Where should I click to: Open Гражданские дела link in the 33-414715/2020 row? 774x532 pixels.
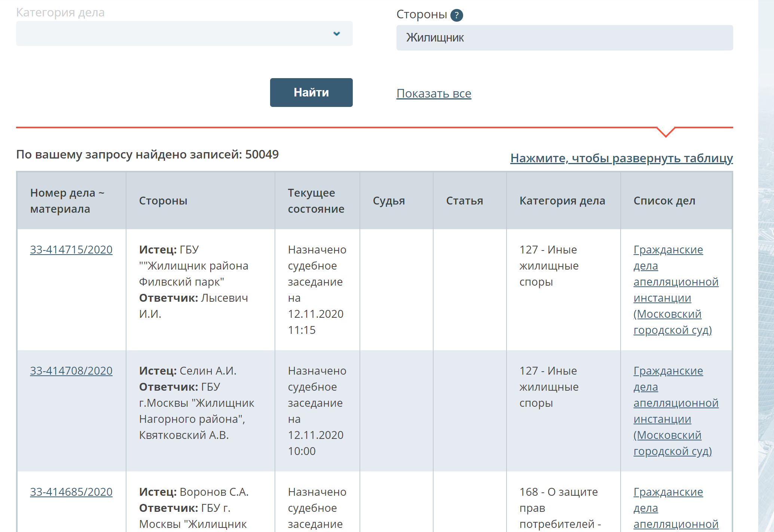point(676,290)
